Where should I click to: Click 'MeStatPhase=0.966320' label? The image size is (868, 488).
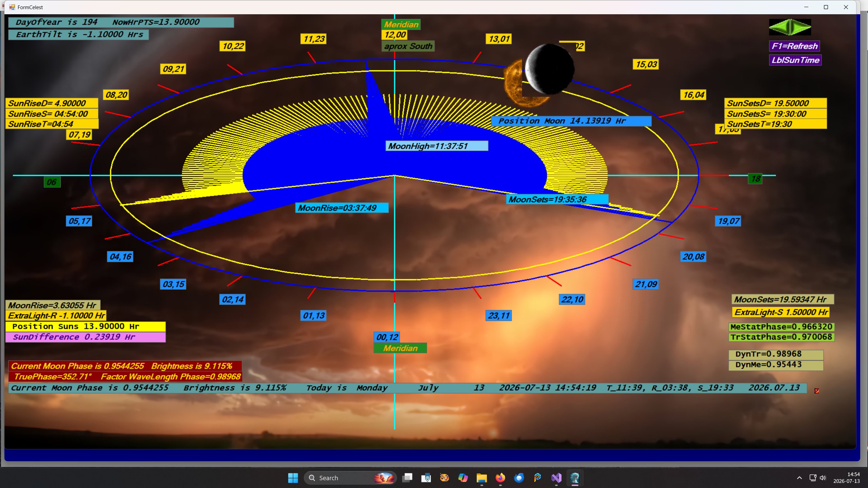click(x=781, y=327)
